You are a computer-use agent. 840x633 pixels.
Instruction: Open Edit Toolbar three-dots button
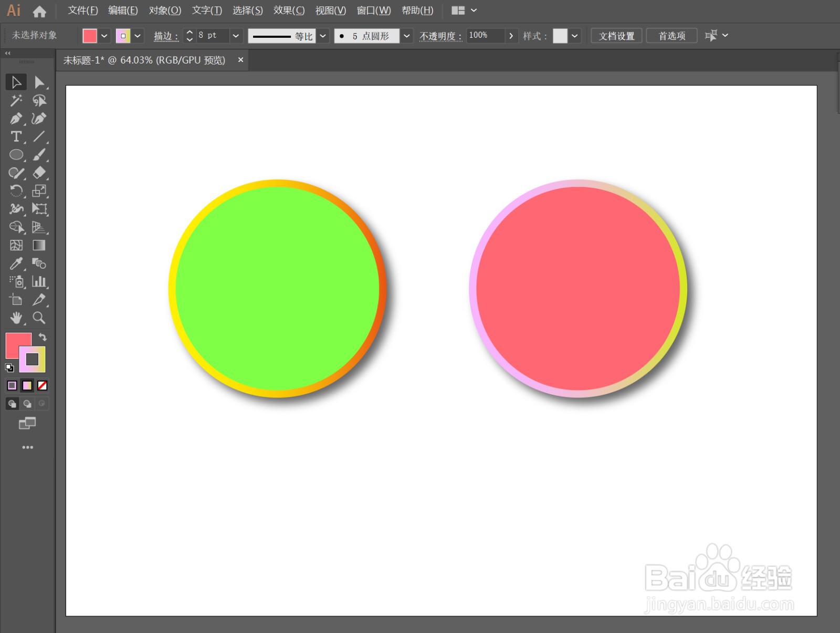point(27,447)
